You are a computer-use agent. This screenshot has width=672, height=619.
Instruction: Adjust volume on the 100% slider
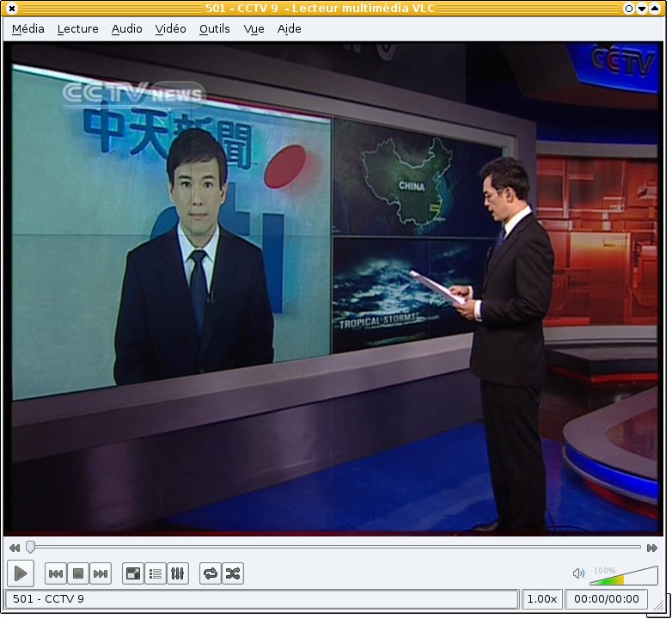point(624,576)
